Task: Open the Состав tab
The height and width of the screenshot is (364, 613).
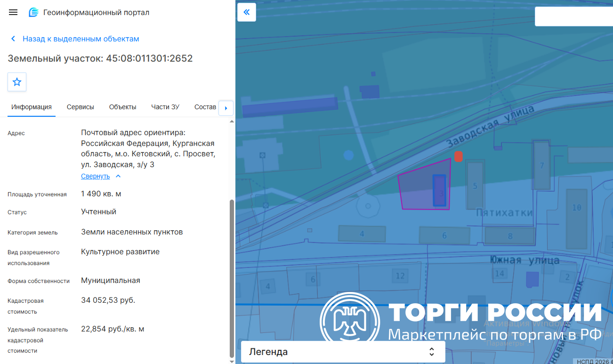Action: point(205,107)
